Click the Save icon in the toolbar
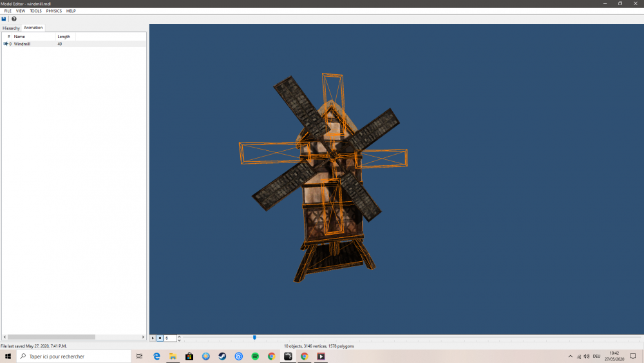This screenshot has width=644, height=363. tap(4, 19)
